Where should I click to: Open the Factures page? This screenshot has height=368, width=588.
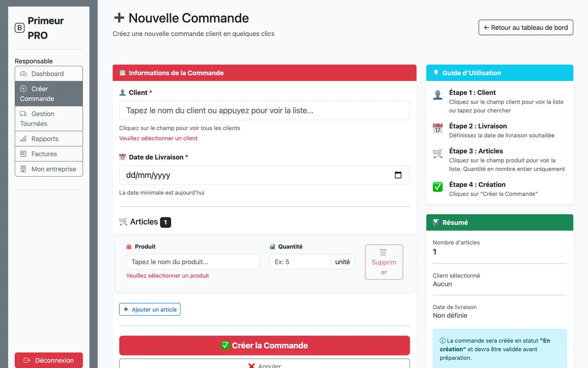tap(49, 154)
